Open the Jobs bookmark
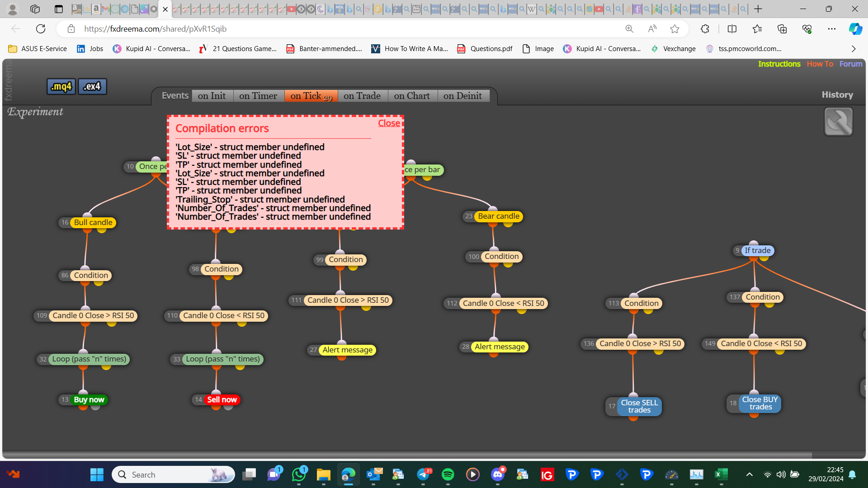Viewport: 868px width, 488px height. [x=90, y=49]
